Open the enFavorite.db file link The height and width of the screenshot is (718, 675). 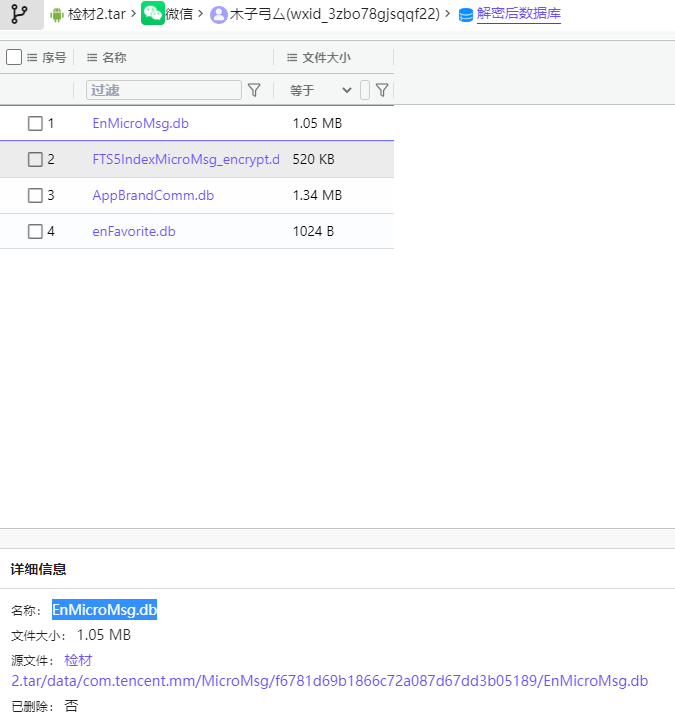coord(134,231)
